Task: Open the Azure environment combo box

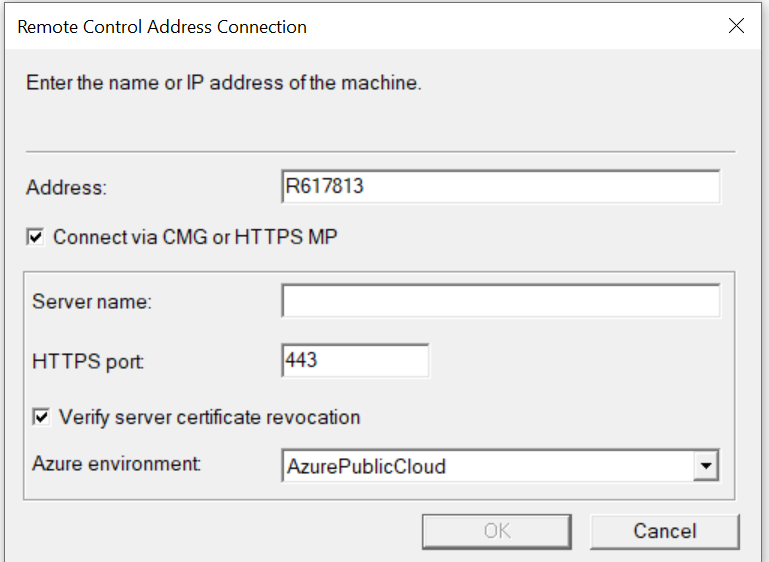Action: [500, 465]
